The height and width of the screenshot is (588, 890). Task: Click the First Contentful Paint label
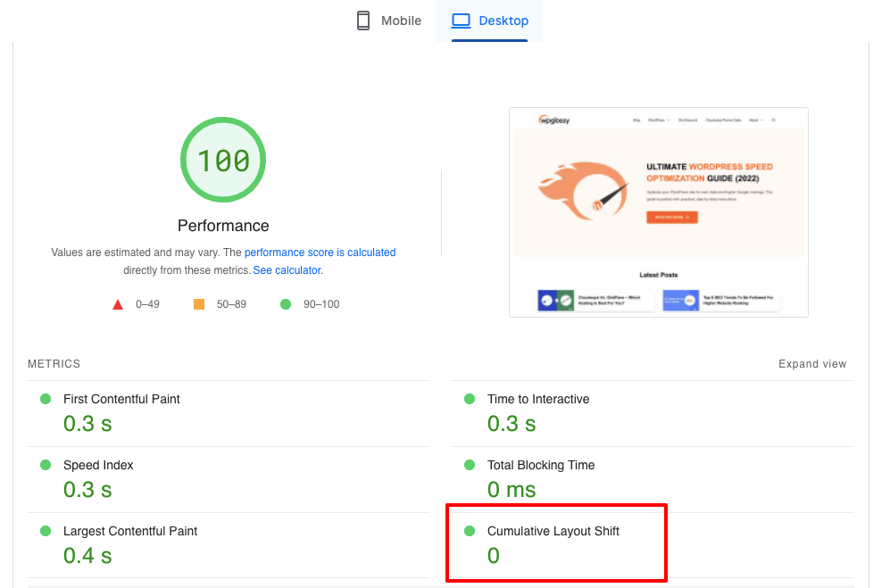pyautogui.click(x=121, y=399)
